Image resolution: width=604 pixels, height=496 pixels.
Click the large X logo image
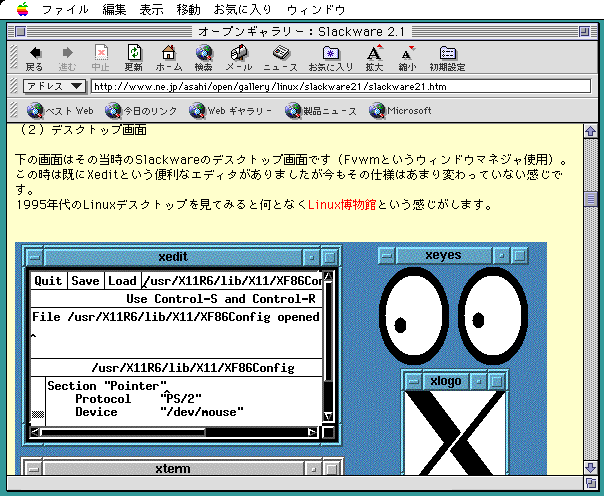tap(455, 433)
